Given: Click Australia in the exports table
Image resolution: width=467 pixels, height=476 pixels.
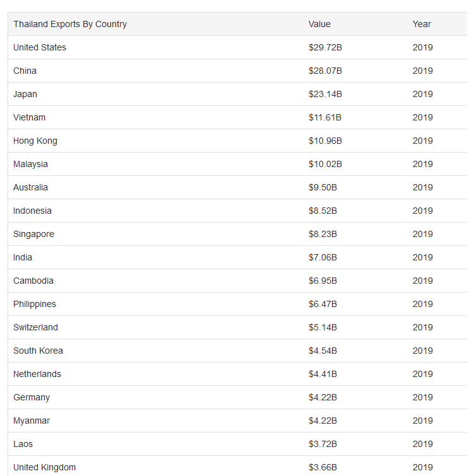Looking at the screenshot, I should click(30, 187).
